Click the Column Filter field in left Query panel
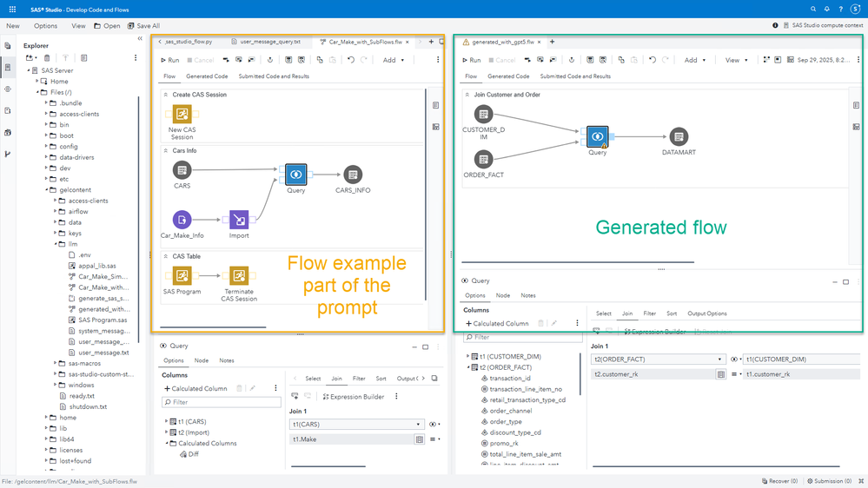Viewport: 868px width, 488px height. point(222,402)
